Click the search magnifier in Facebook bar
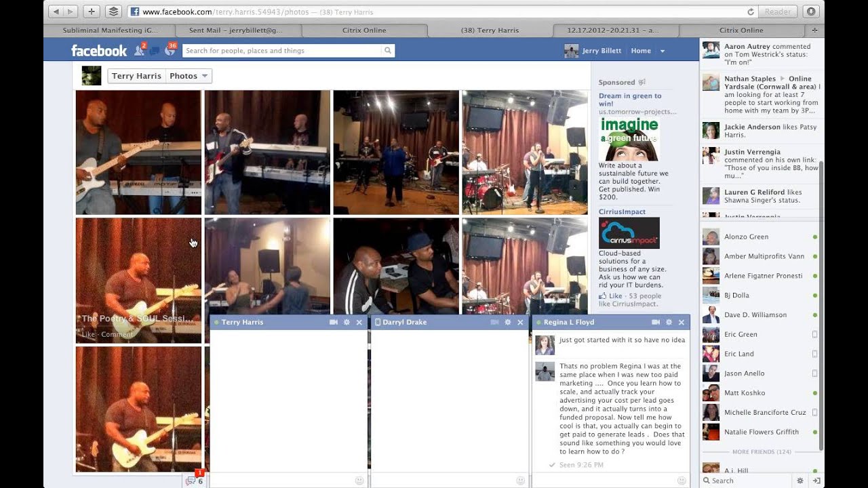Image resolution: width=868 pixels, height=488 pixels. (388, 51)
